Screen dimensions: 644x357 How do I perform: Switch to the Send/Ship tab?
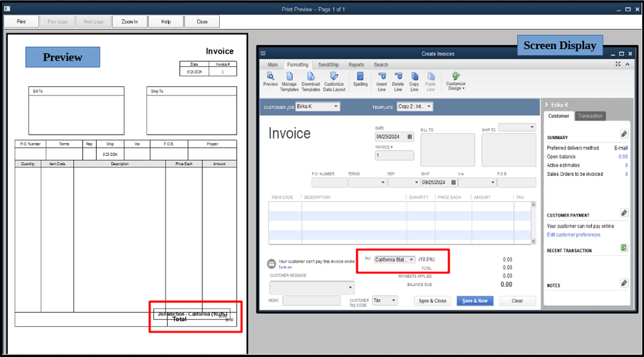pos(329,65)
